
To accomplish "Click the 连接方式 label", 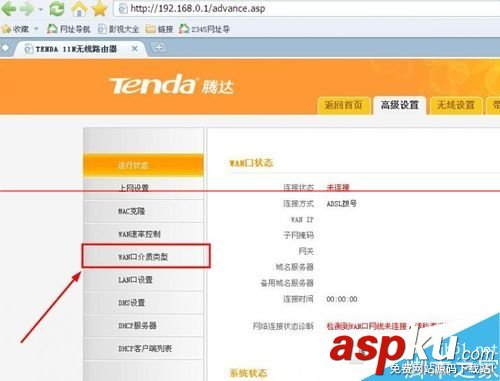I will pyautogui.click(x=298, y=204).
